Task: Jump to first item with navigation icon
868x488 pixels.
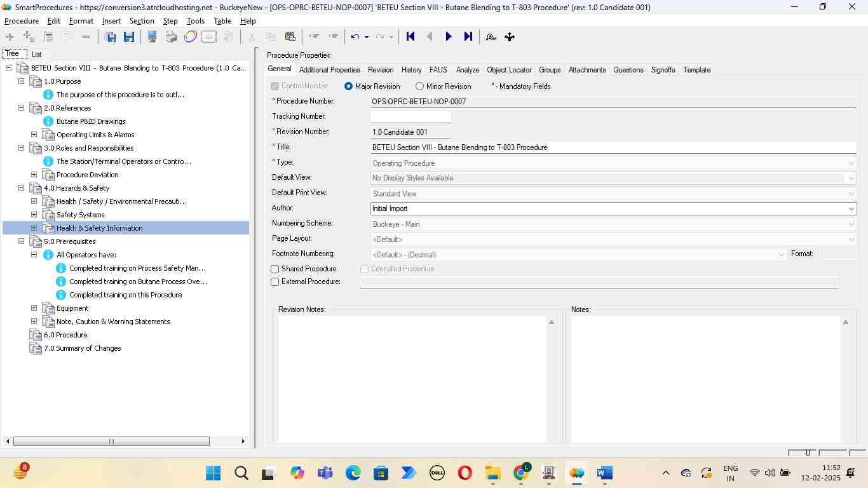Action: click(410, 37)
